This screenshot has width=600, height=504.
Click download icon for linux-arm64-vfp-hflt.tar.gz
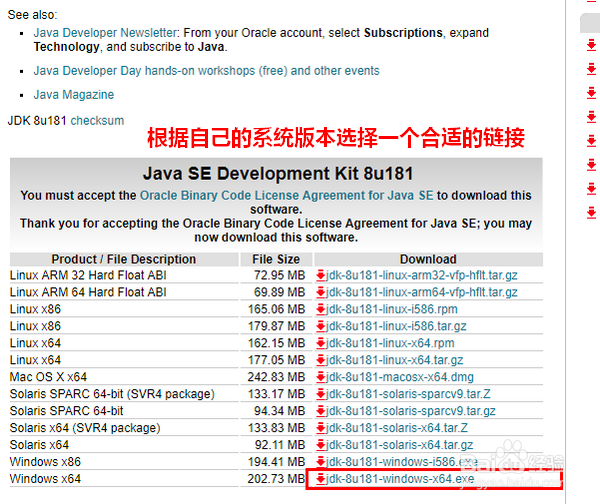coord(320,292)
